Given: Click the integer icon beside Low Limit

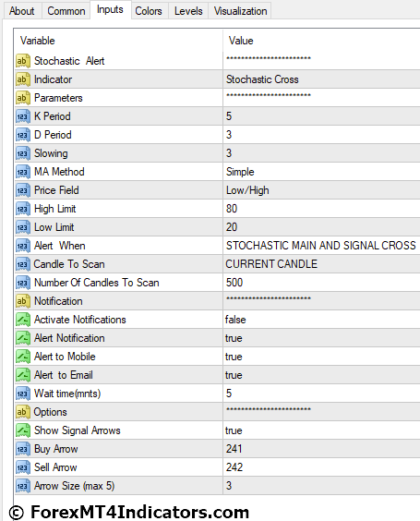Looking at the screenshot, I should coord(23,227).
